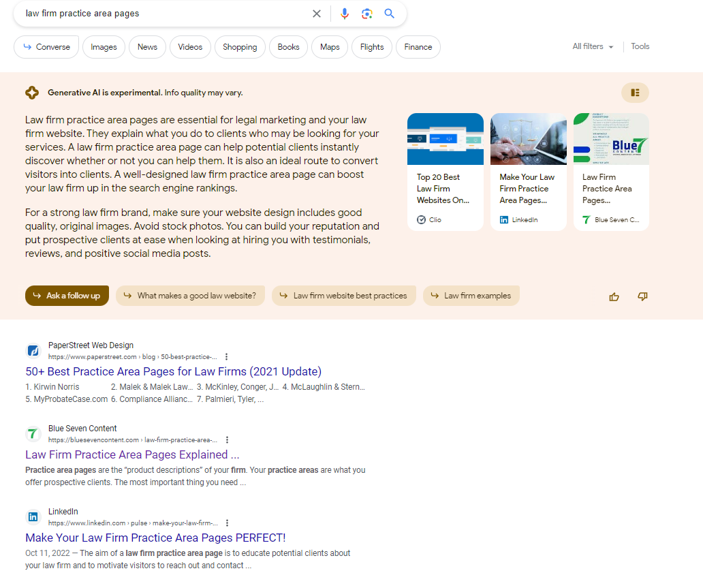The height and width of the screenshot is (588, 703).
Task: Open more options for the Blue Seven Content result
Action: pyautogui.click(x=227, y=439)
